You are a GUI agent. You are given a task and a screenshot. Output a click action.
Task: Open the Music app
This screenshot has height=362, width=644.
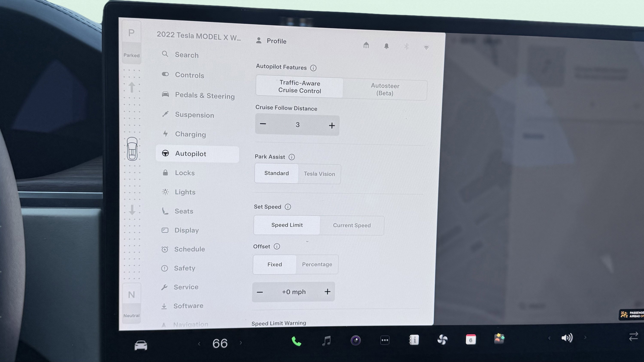pyautogui.click(x=326, y=341)
